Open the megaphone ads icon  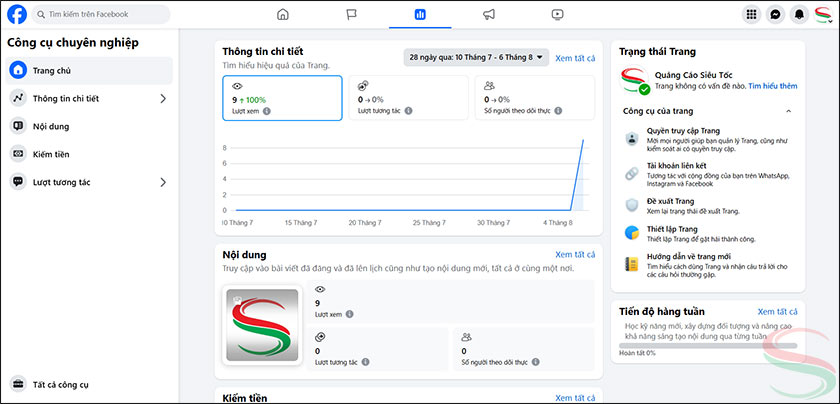coord(489,15)
